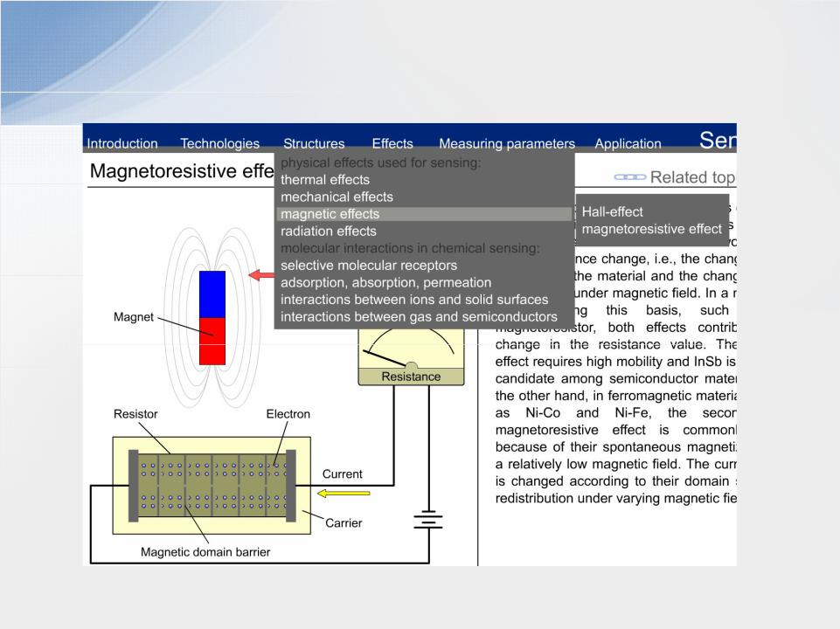Viewport: 840px width, 629px height.
Task: Open the Technologies menu
Action: [219, 143]
